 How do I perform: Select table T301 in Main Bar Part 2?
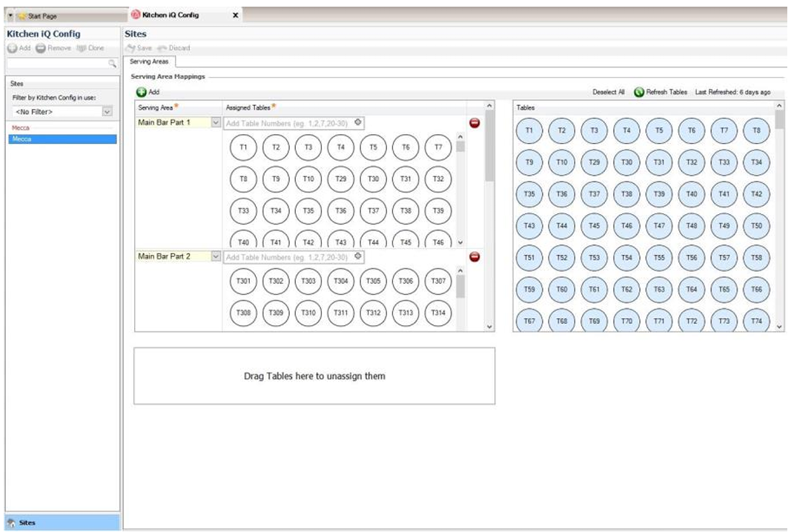(243, 281)
